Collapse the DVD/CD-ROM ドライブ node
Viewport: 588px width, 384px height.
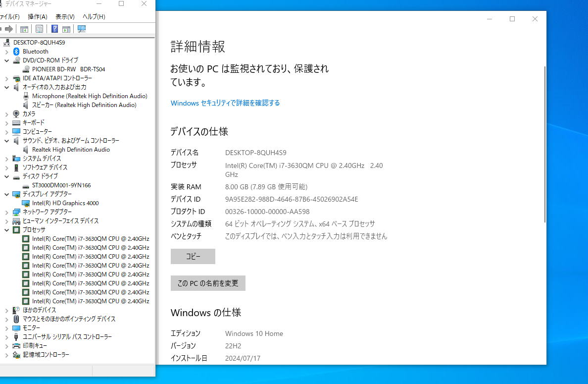[7, 60]
